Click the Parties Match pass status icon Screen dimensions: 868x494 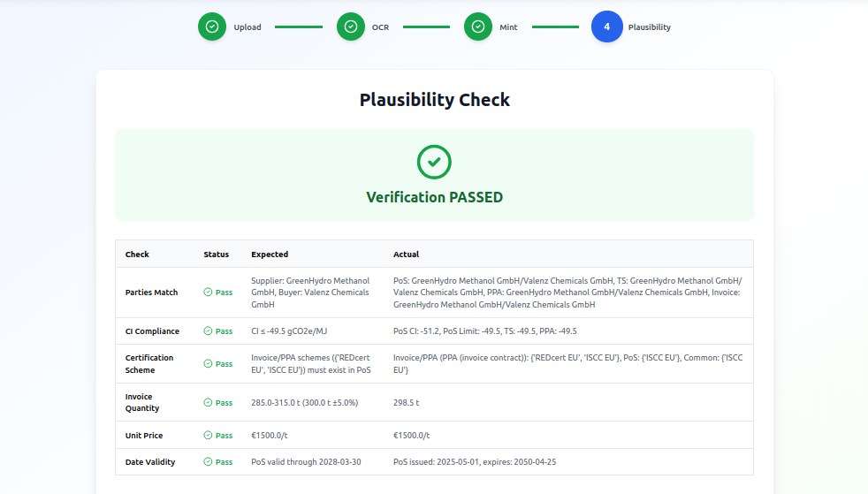[x=208, y=293]
